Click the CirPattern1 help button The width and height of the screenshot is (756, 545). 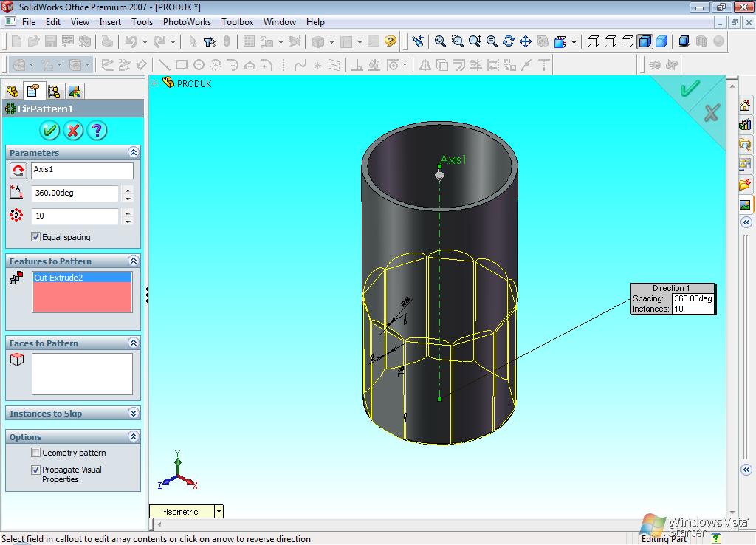click(97, 130)
